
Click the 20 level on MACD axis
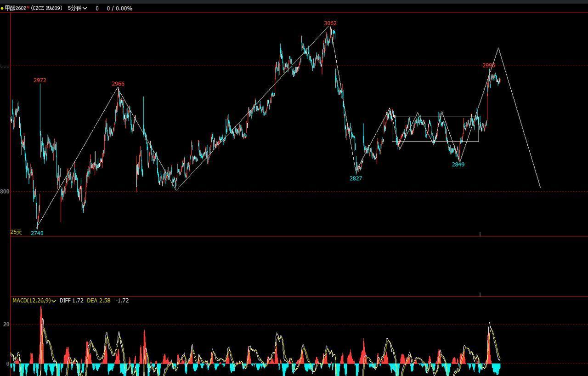(x=6, y=325)
